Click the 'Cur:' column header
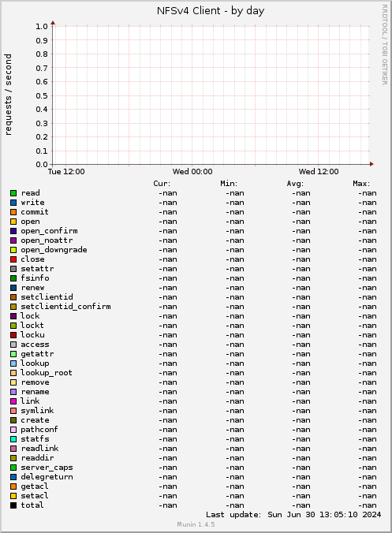Image resolution: width=392 pixels, height=533 pixels. pyautogui.click(x=162, y=184)
